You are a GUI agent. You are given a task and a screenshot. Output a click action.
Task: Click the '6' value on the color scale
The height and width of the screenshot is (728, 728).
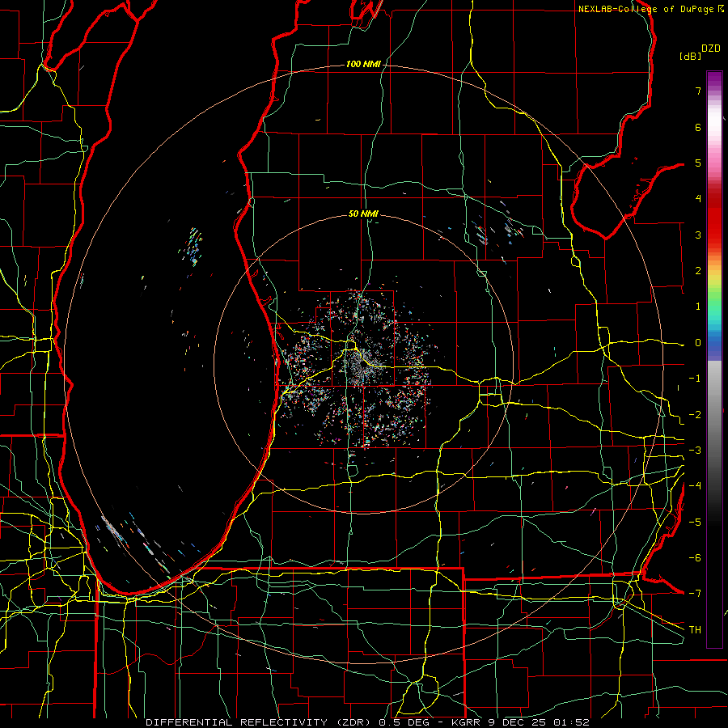(698, 127)
